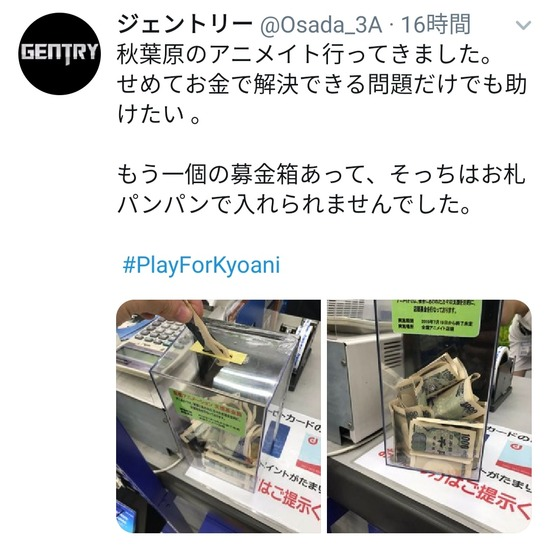Expand the tweet options chevron menu
The height and width of the screenshot is (546, 550).
click(523, 25)
